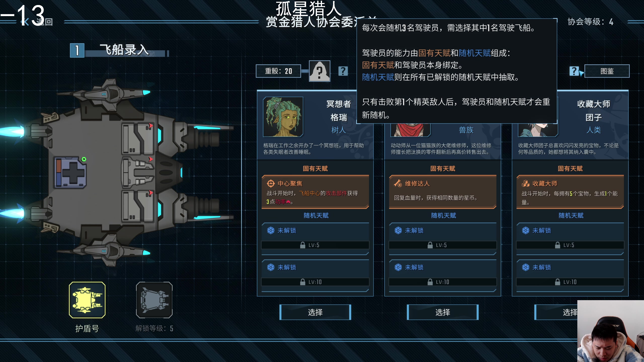The width and height of the screenshot is (644, 362).
Task: Open the help question mark beside reroll
Action: coord(343,71)
